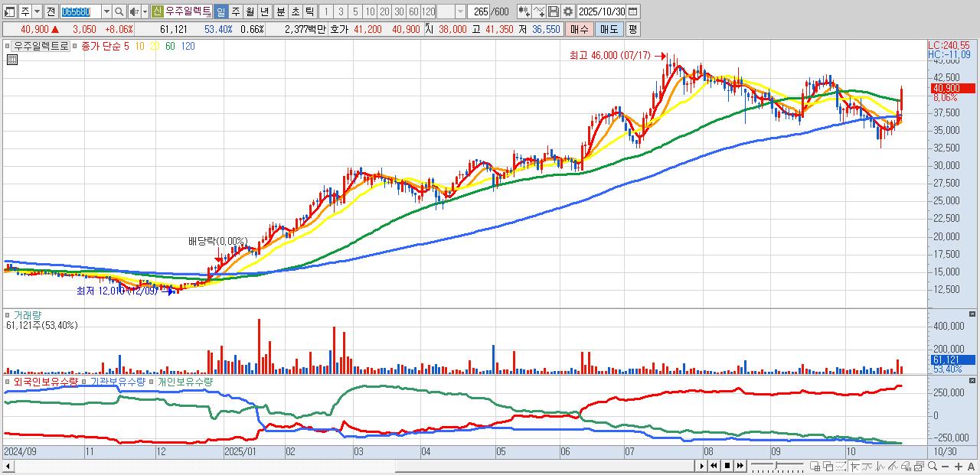Open the calendar picker icon

(x=633, y=11)
